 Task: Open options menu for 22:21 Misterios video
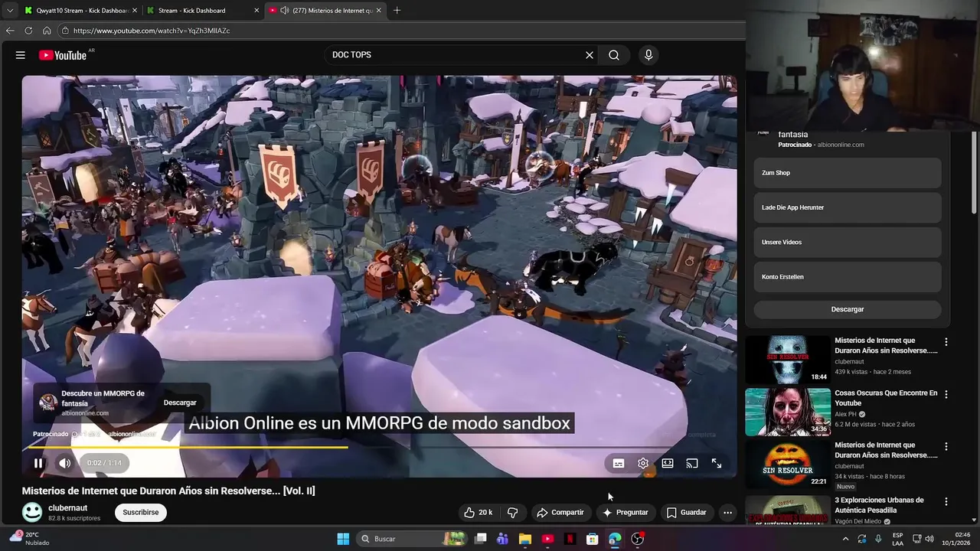pos(946,446)
